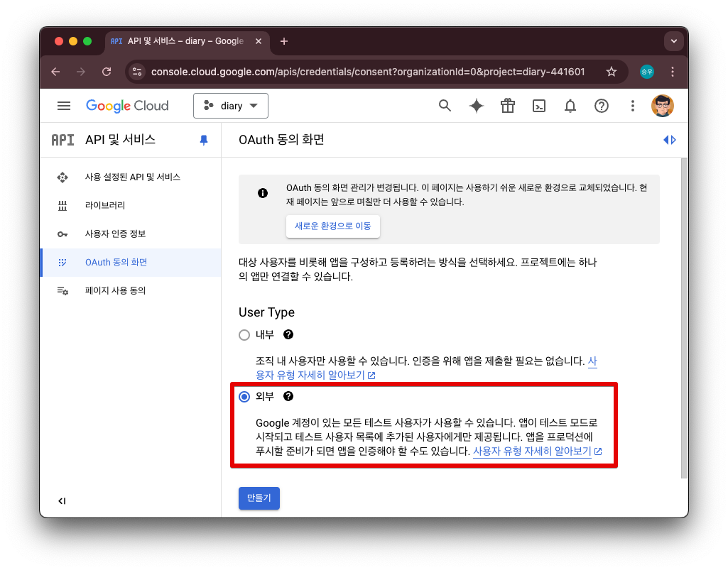Collapse the sidebar with bottom arrow icon
This screenshot has width=728, height=570.
click(x=62, y=501)
